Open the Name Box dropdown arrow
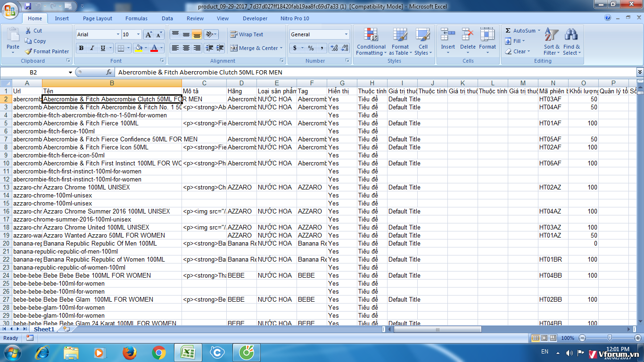The width and height of the screenshot is (644, 362). [x=70, y=72]
